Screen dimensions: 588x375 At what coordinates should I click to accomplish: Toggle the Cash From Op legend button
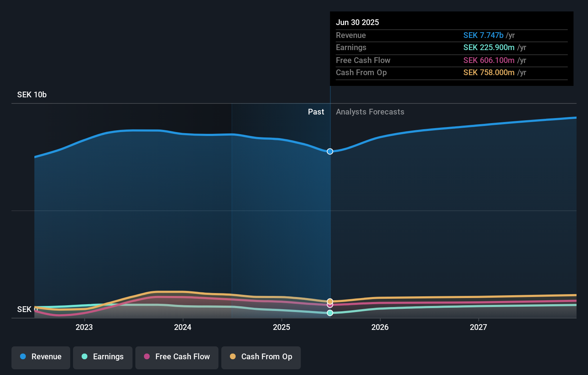[x=261, y=357]
